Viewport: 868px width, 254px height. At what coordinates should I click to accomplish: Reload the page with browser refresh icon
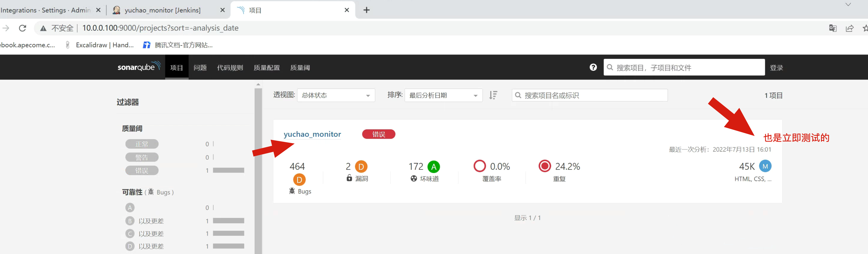23,28
